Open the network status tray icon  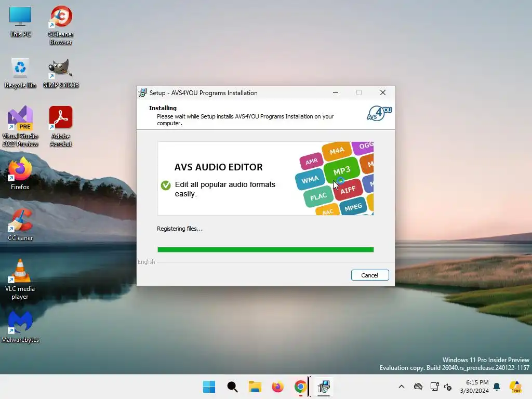pyautogui.click(x=435, y=387)
